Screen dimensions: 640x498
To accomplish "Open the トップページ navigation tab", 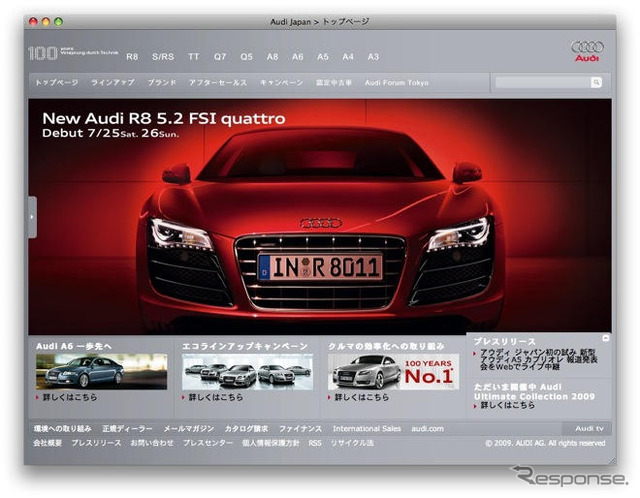I will click(x=56, y=82).
